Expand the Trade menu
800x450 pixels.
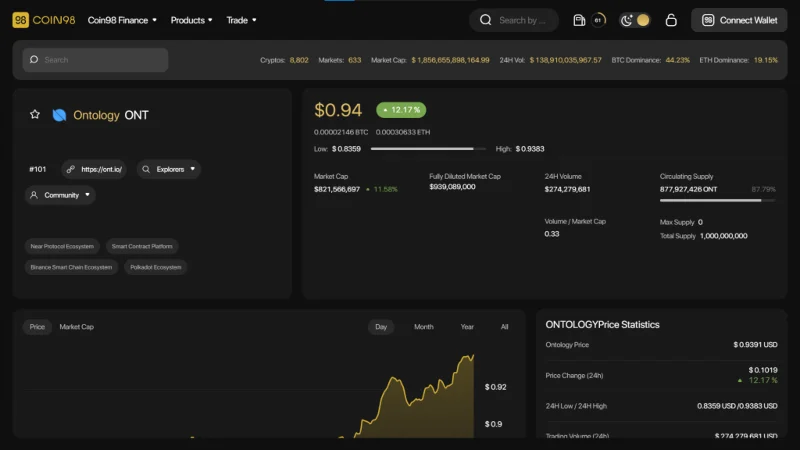point(241,20)
